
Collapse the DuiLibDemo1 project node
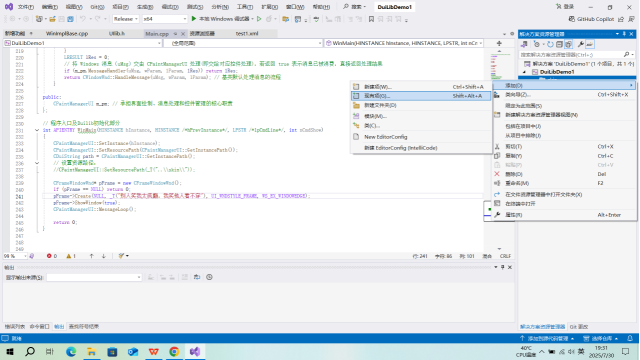click(524, 72)
